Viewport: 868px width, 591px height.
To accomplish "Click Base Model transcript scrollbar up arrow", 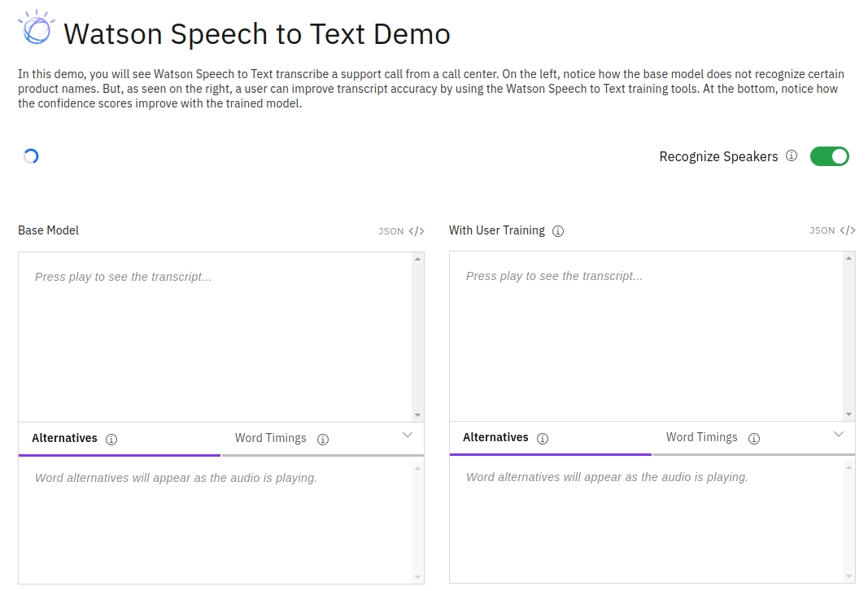I will point(418,259).
